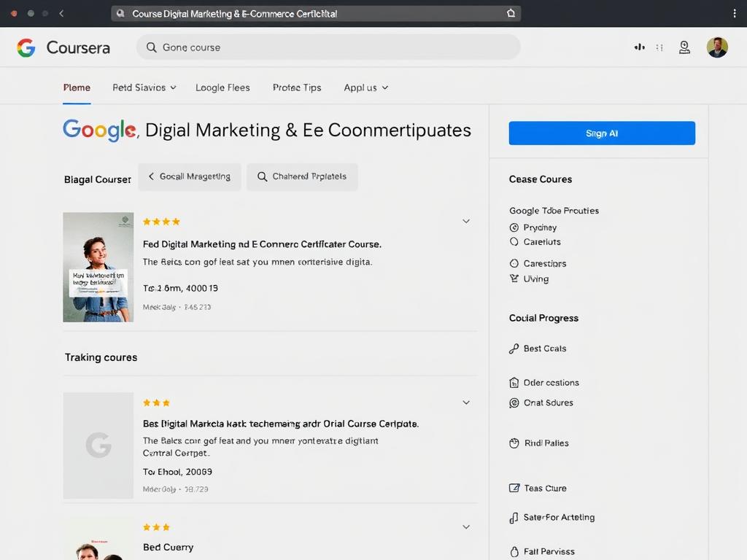This screenshot has width=747, height=560.
Task: Click the bookmark icon in address bar
Action: [511, 13]
